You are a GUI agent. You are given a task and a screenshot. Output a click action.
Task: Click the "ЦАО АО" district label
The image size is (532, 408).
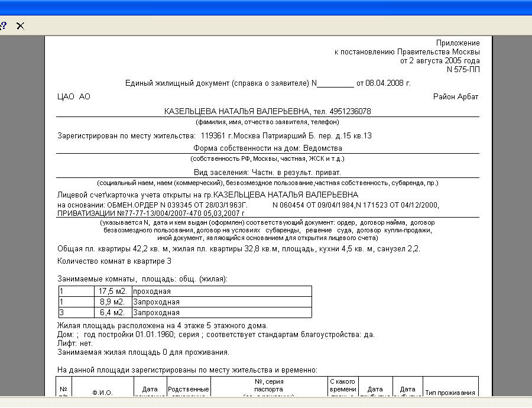[x=74, y=97]
